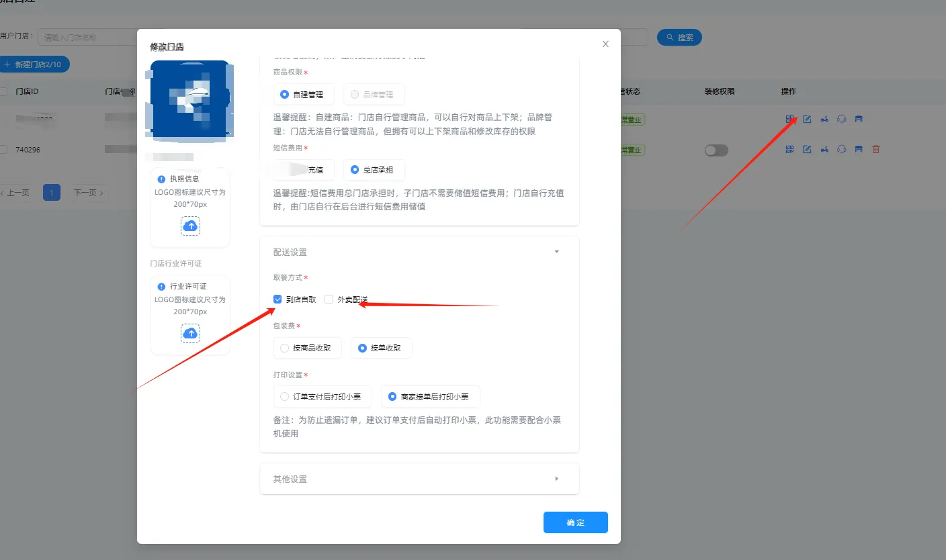
Task: Collapse the 配送设置 section
Action: 556,251
